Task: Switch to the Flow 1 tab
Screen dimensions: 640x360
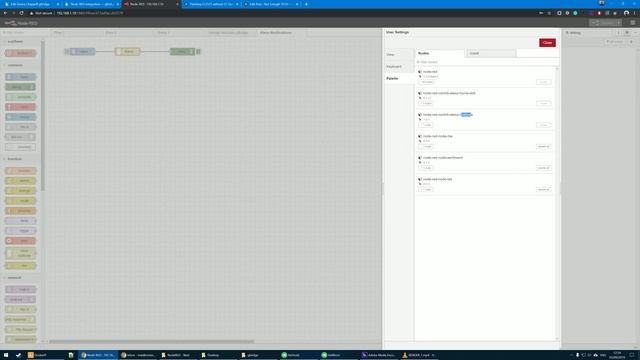Action: tap(76, 33)
